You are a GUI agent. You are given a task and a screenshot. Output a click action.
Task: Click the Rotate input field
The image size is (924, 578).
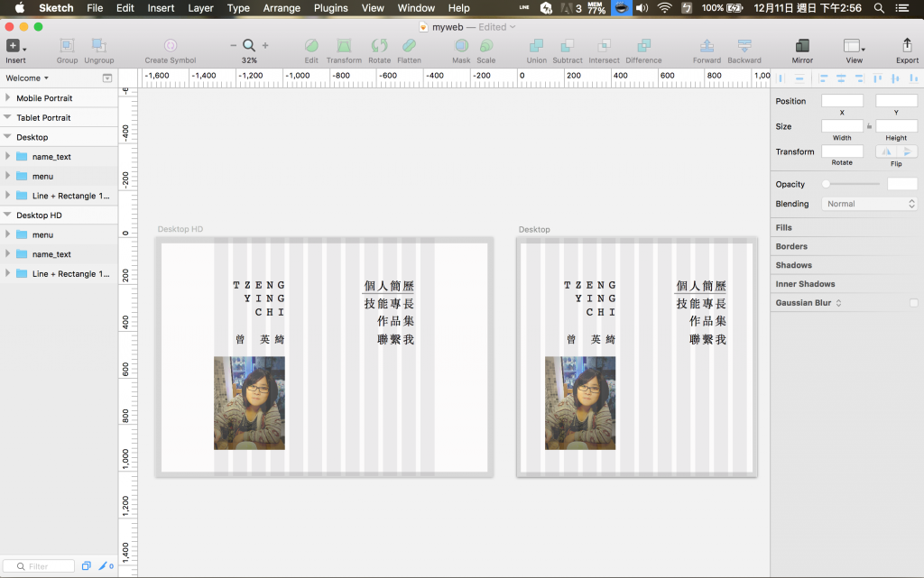point(842,151)
